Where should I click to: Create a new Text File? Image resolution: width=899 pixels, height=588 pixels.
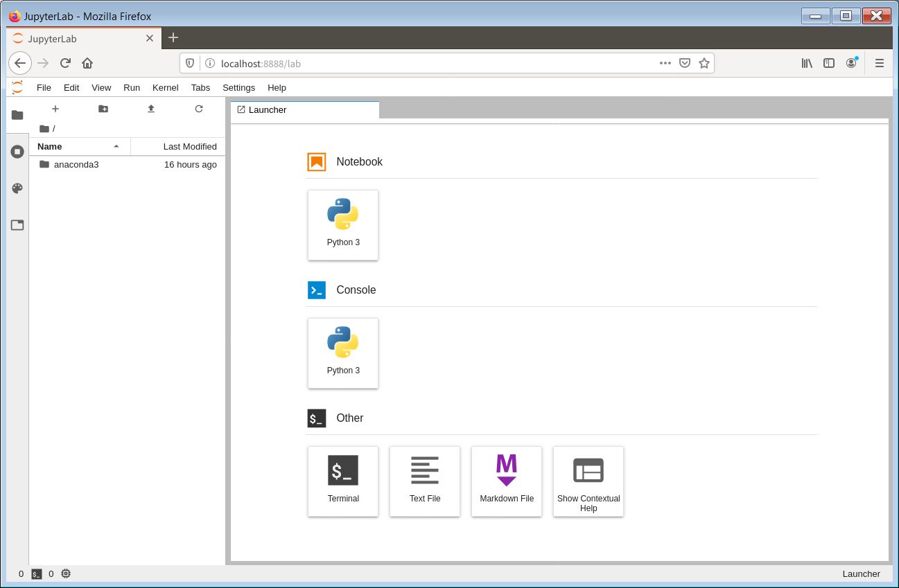[x=425, y=481]
